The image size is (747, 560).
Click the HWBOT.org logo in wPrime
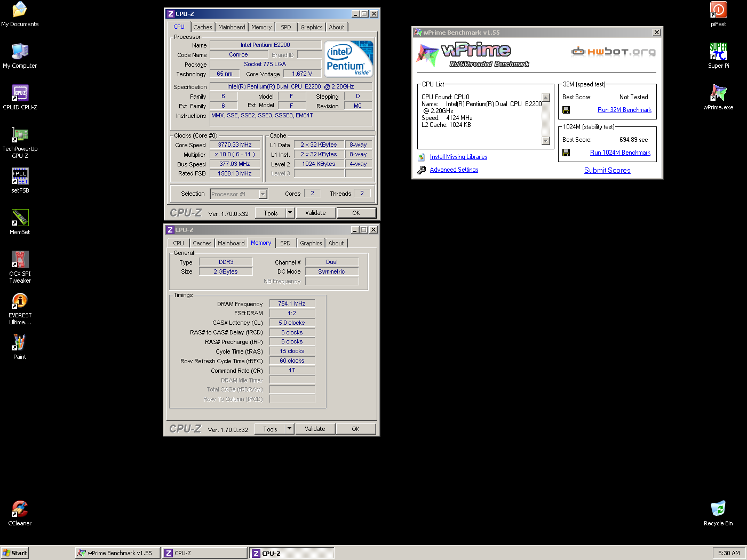point(613,52)
